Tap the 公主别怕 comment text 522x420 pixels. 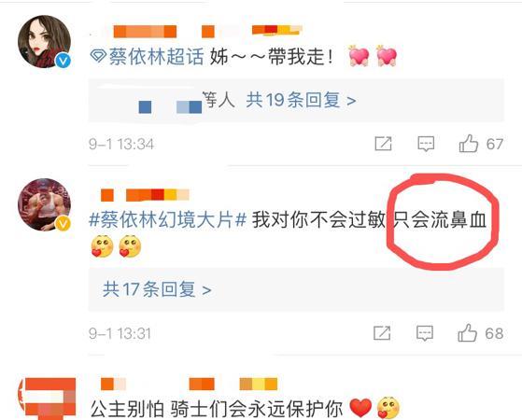pyautogui.click(x=217, y=409)
